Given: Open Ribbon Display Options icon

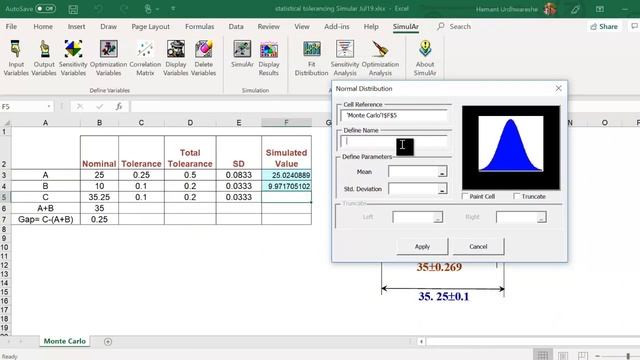Looking at the screenshot, I should [600, 9].
